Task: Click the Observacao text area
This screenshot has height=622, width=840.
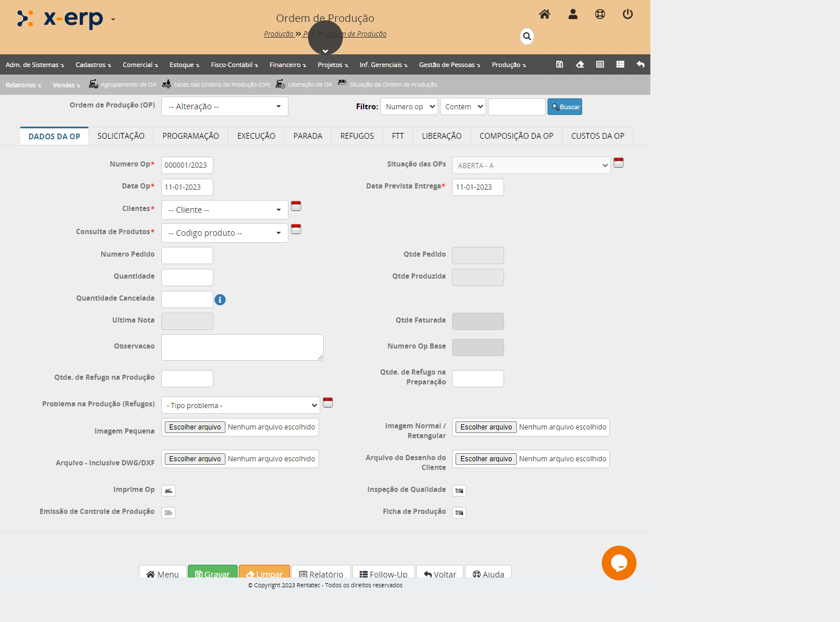Action: tap(242, 347)
